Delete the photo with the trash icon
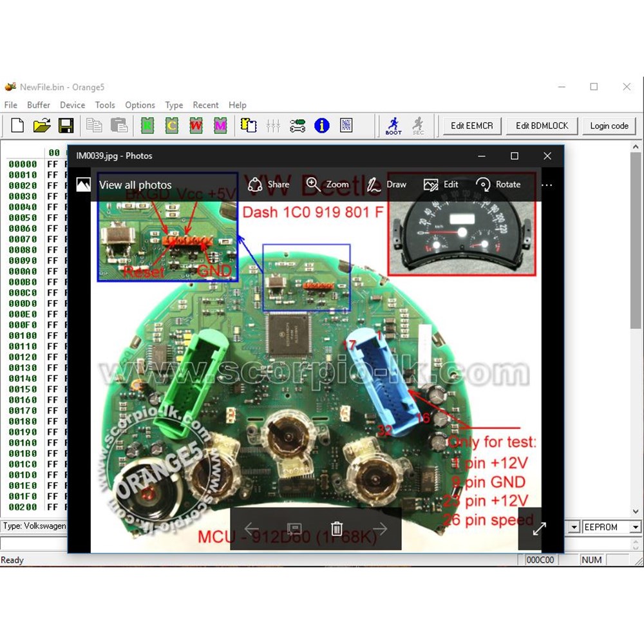The height and width of the screenshot is (644, 644). click(x=336, y=528)
